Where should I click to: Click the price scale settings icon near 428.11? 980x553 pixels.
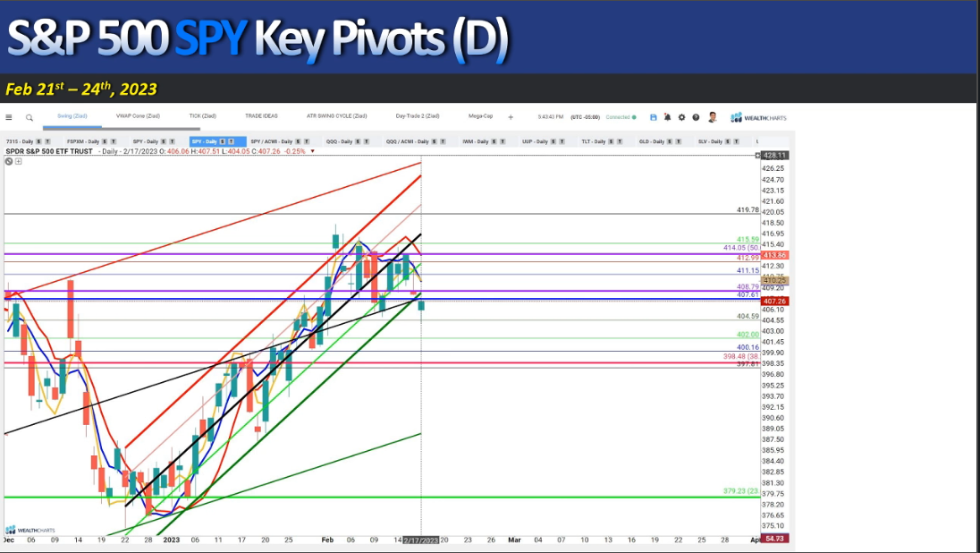(x=757, y=155)
